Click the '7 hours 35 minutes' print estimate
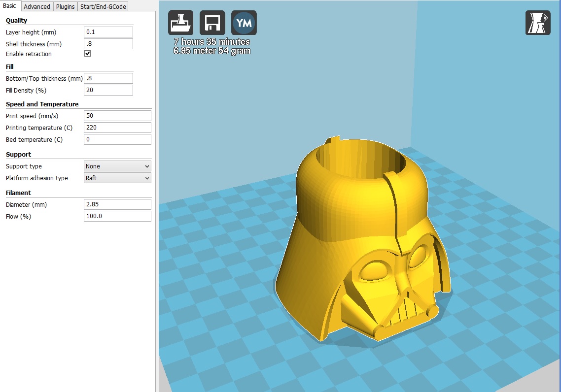 pos(212,42)
